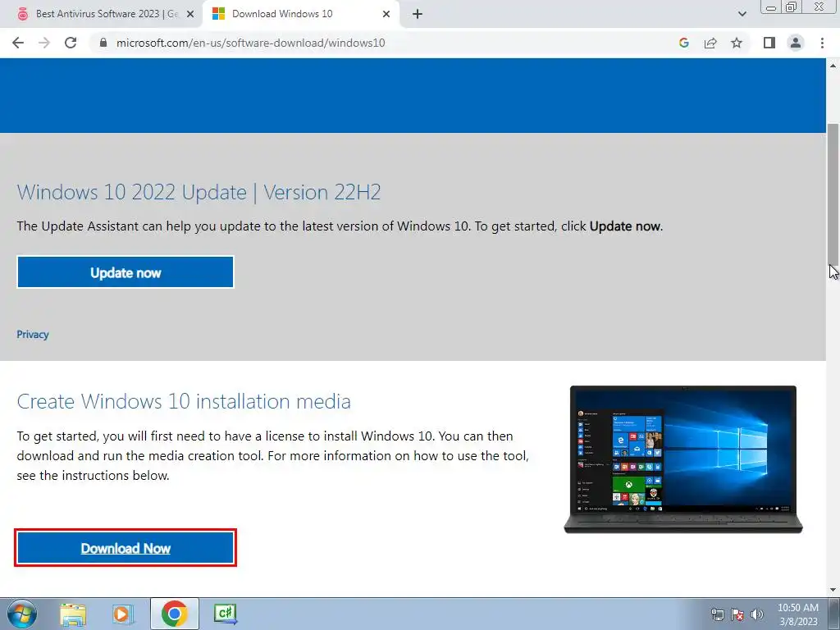Open the Chrome profile avatar
This screenshot has height=630, width=840.
[796, 43]
